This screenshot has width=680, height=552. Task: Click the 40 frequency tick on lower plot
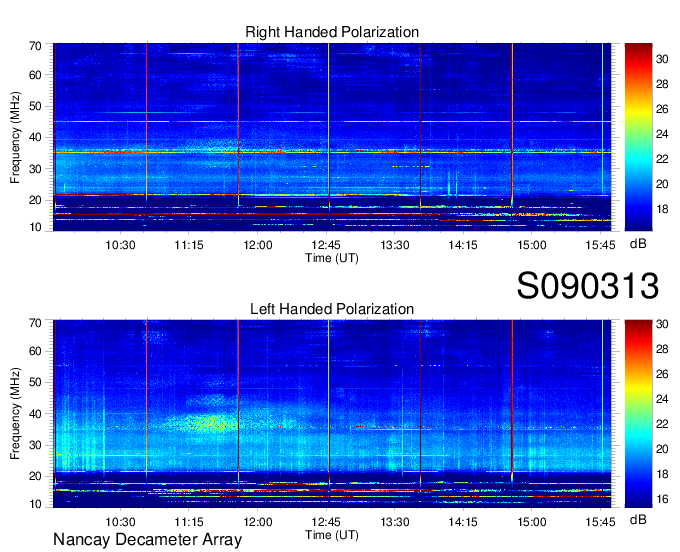tap(35, 414)
